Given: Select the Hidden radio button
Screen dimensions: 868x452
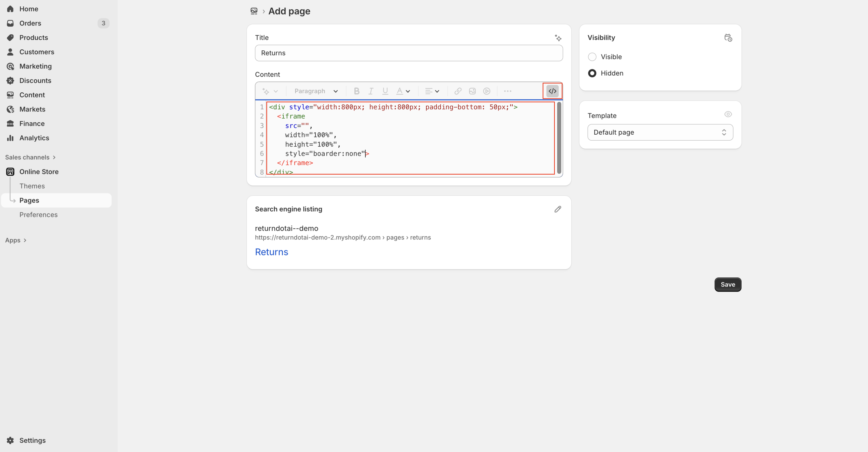Looking at the screenshot, I should pos(592,73).
